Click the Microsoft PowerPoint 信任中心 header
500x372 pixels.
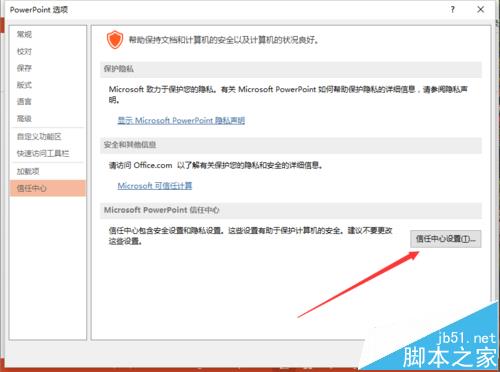pyautogui.click(x=291, y=210)
